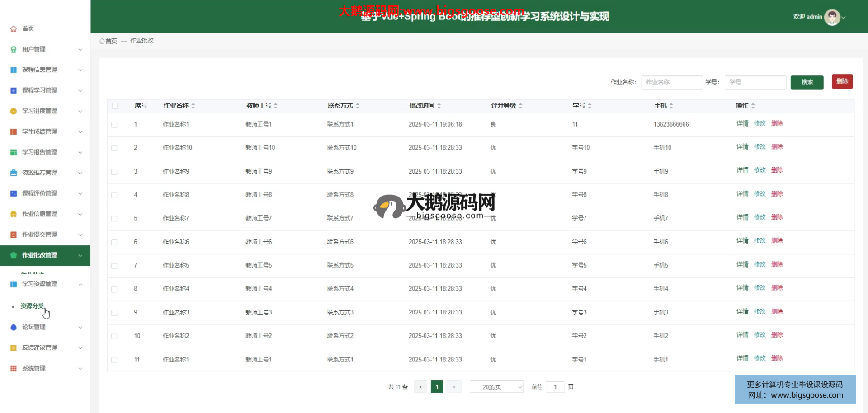Click the red 删除 button above table

(842, 81)
